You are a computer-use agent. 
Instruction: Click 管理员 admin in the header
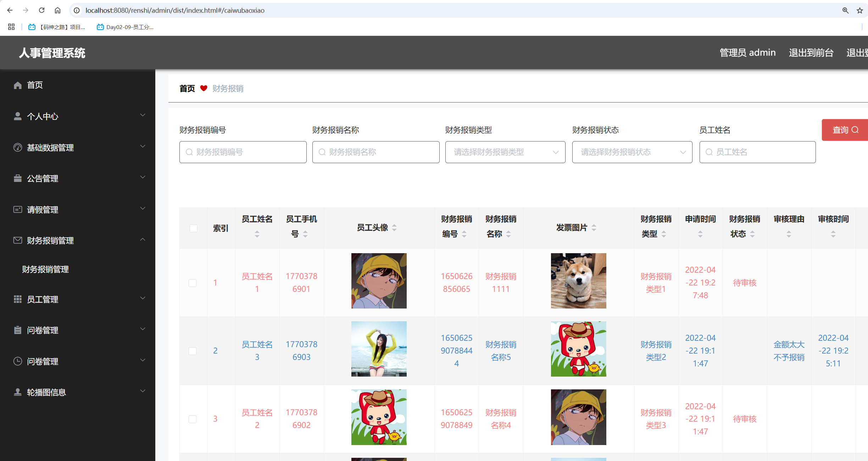tap(747, 53)
